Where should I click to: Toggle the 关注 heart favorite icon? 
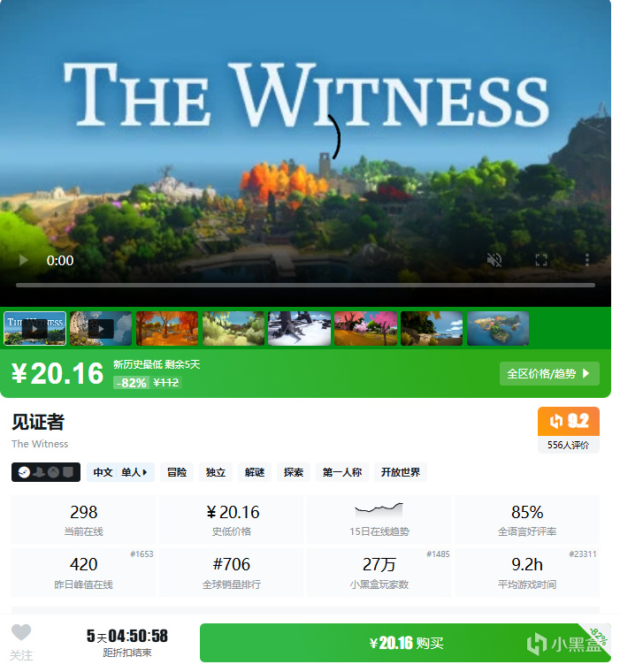point(21,632)
